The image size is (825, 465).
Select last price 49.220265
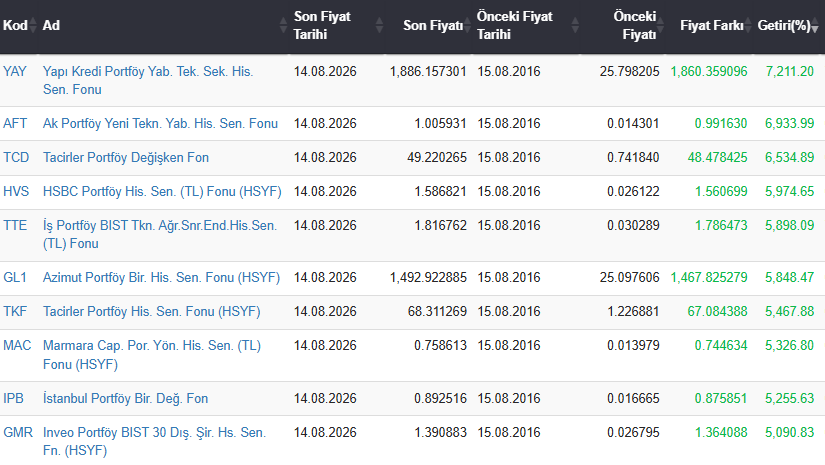pos(437,158)
